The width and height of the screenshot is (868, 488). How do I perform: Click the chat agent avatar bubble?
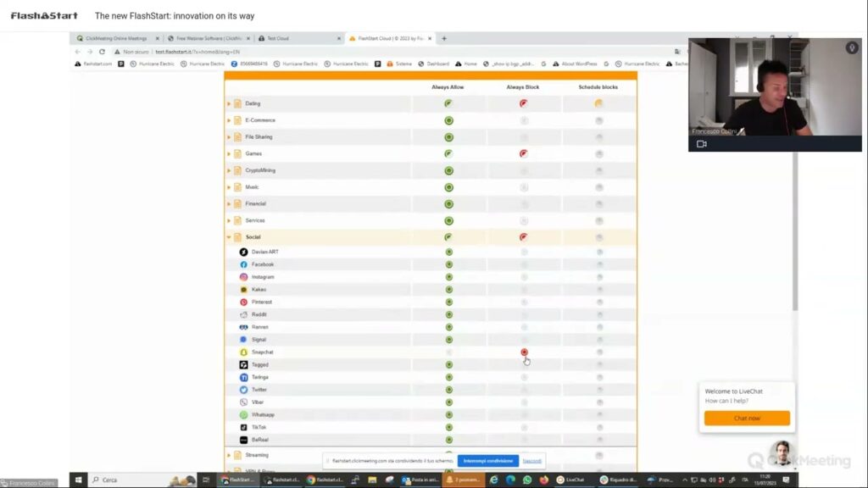(x=782, y=453)
